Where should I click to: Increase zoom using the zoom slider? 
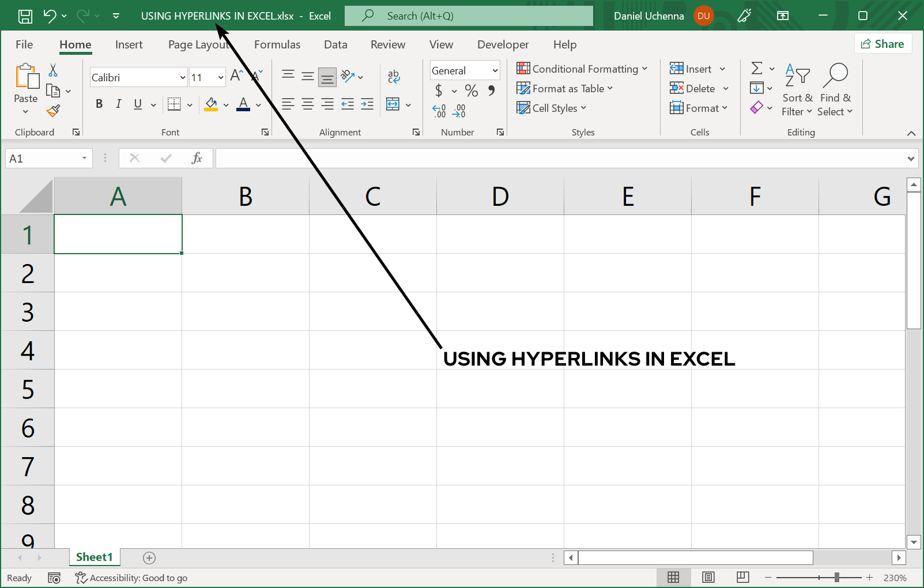click(870, 577)
